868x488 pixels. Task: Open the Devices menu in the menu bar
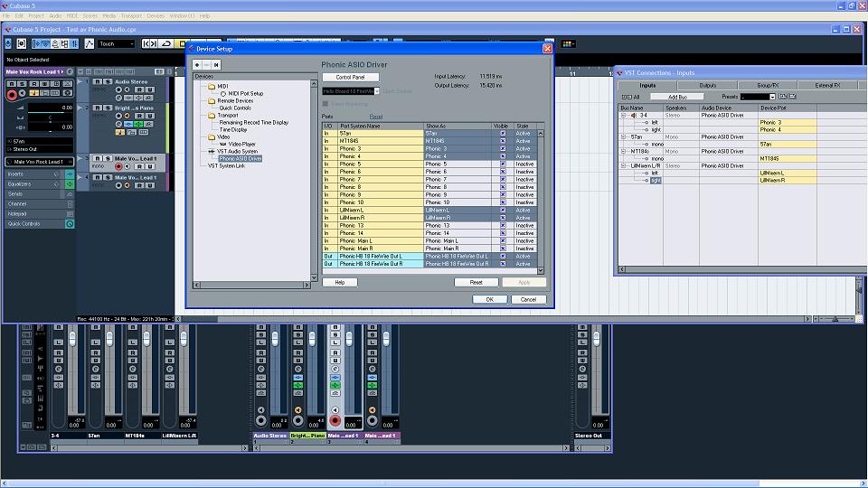156,16
